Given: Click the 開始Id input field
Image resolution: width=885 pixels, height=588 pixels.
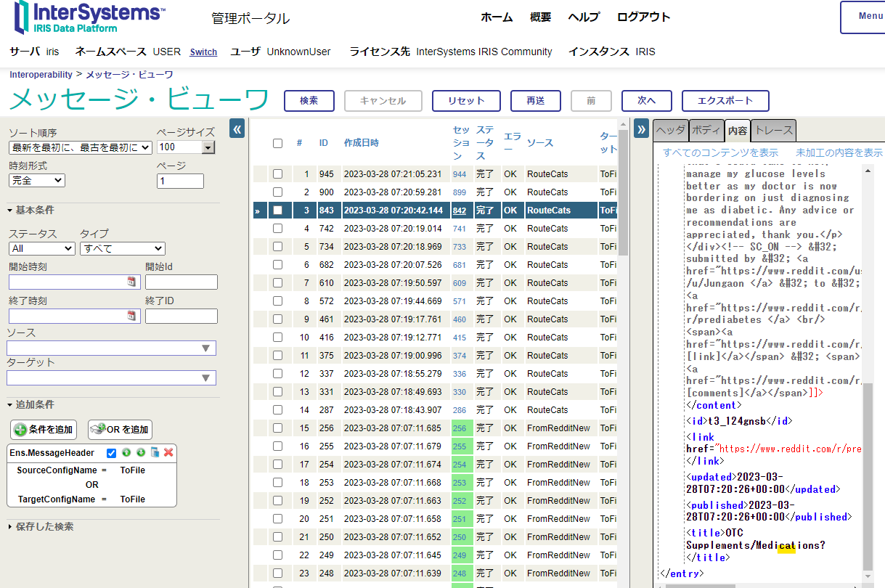Looking at the screenshot, I should pos(181,282).
